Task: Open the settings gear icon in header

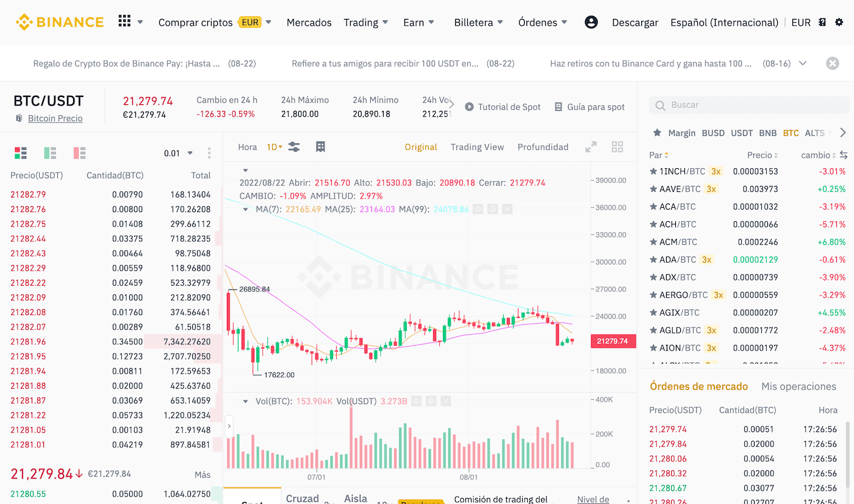Action: (x=839, y=22)
